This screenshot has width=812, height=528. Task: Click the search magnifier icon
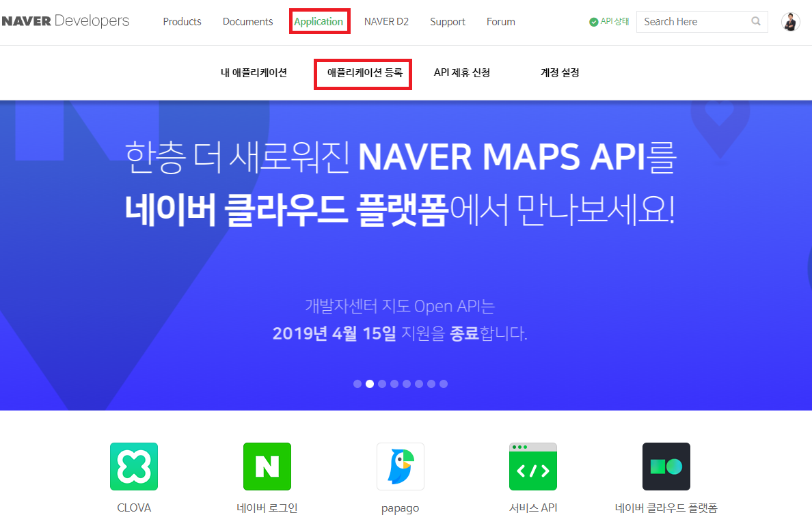click(x=755, y=21)
